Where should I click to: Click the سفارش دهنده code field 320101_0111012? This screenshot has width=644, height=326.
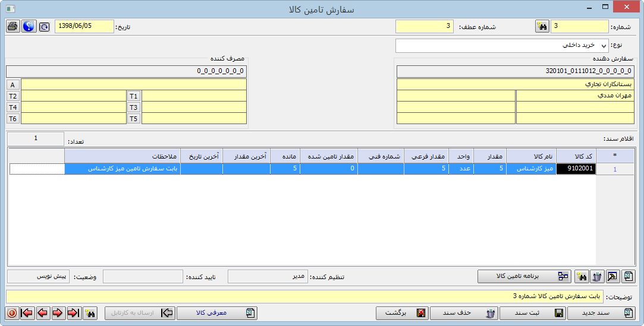point(516,71)
